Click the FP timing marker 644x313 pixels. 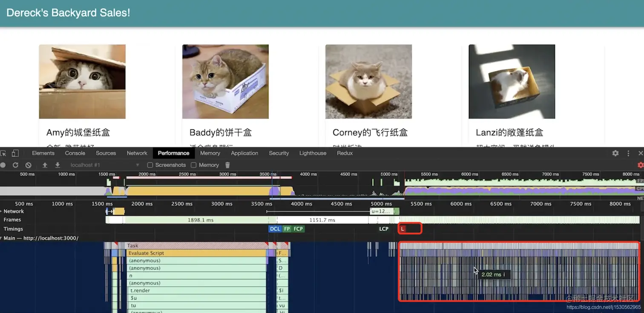click(287, 229)
